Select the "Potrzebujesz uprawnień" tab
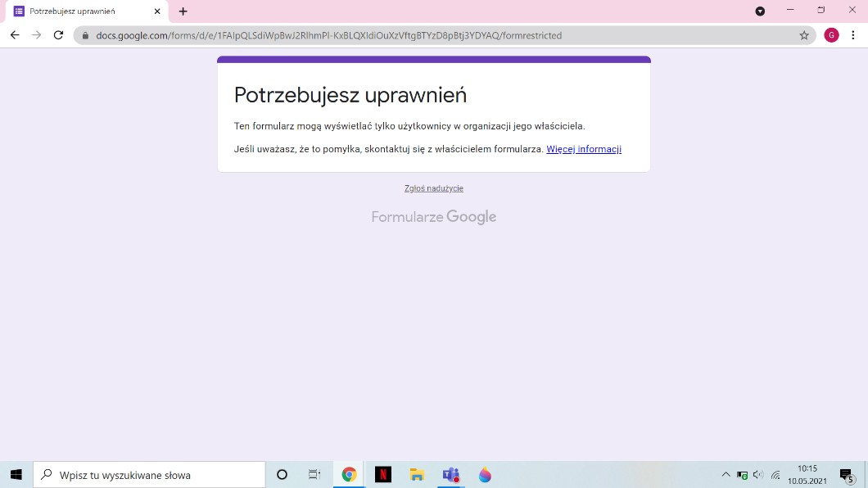The image size is (868, 488). point(74,11)
